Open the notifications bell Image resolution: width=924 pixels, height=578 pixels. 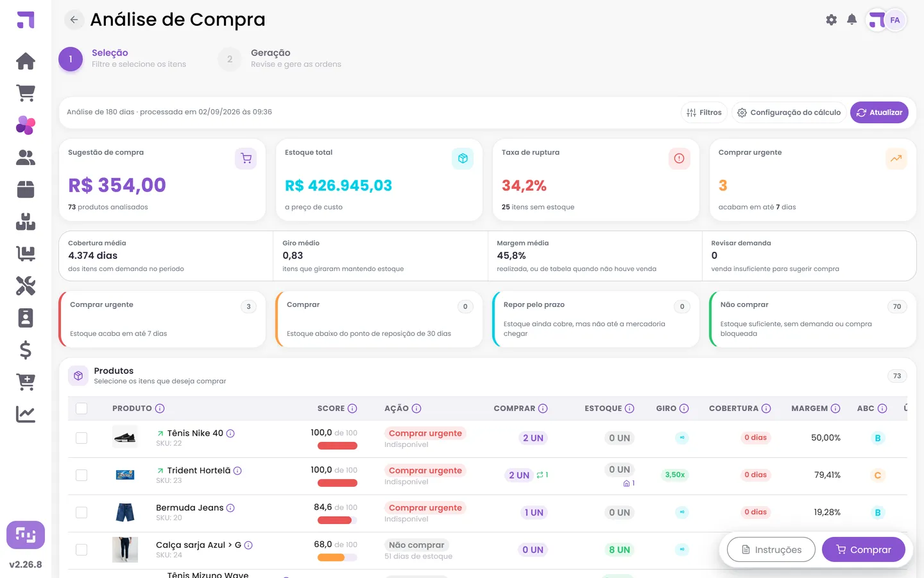[852, 20]
